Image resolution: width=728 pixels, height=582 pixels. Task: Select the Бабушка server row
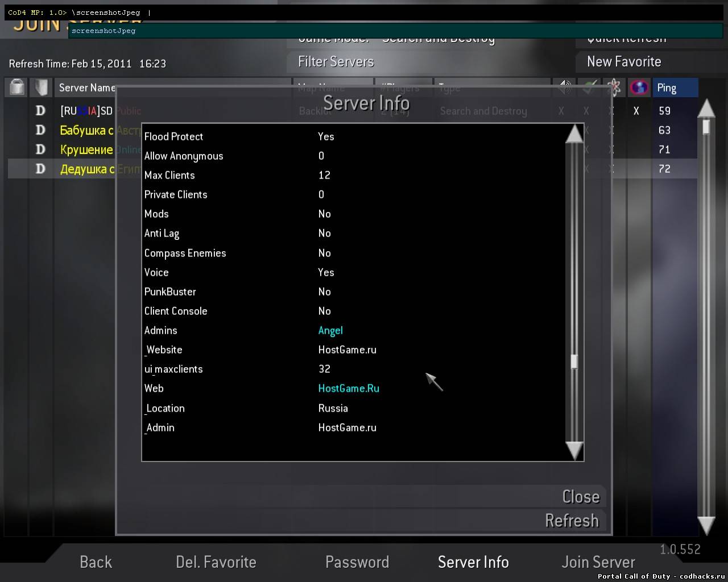coord(353,130)
